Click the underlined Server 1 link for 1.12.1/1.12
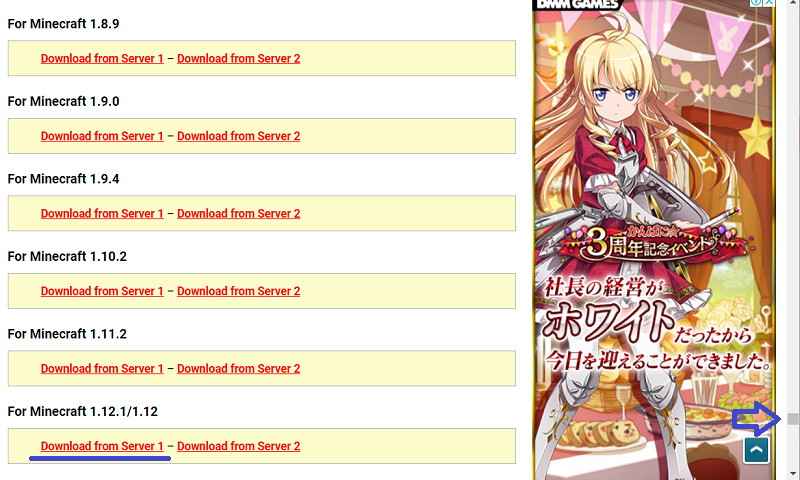The height and width of the screenshot is (480, 800). point(102,446)
